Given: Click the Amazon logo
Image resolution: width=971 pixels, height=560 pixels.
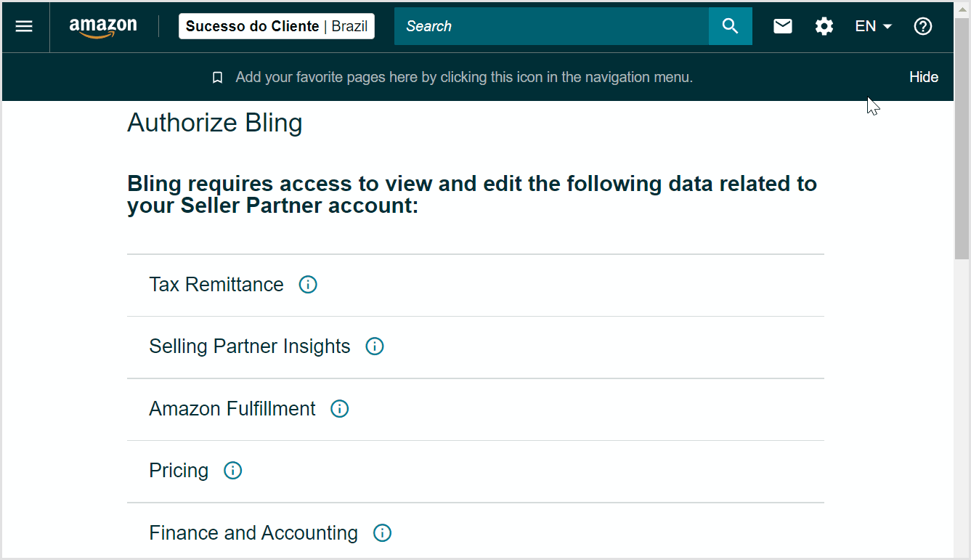Looking at the screenshot, I should click(x=103, y=27).
